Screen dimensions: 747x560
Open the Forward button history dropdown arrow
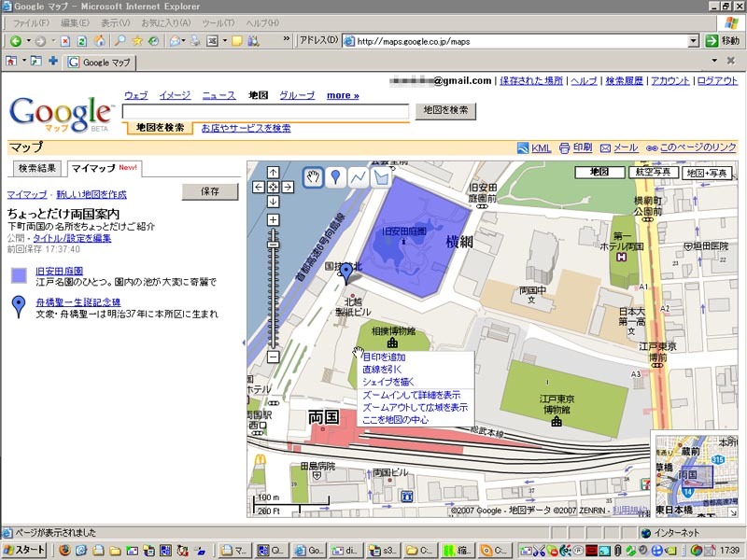53,41
